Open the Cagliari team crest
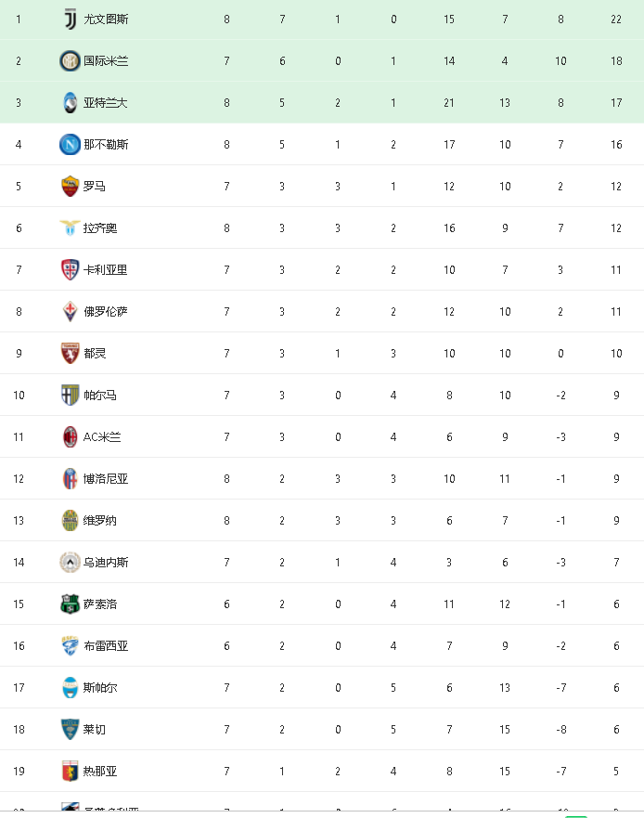644x818 pixels. pyautogui.click(x=70, y=269)
